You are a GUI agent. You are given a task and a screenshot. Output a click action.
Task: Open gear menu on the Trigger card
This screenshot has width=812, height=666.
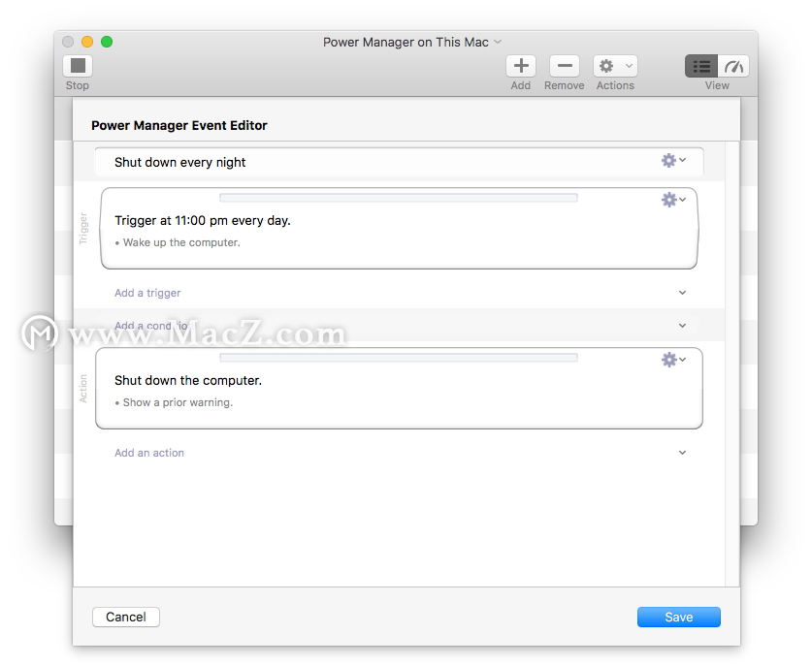click(x=673, y=200)
